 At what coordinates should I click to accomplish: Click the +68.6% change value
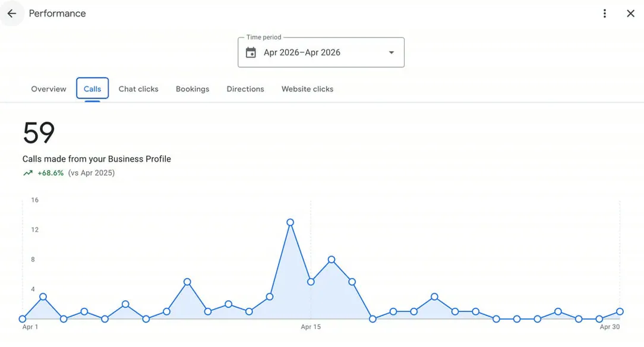50,173
